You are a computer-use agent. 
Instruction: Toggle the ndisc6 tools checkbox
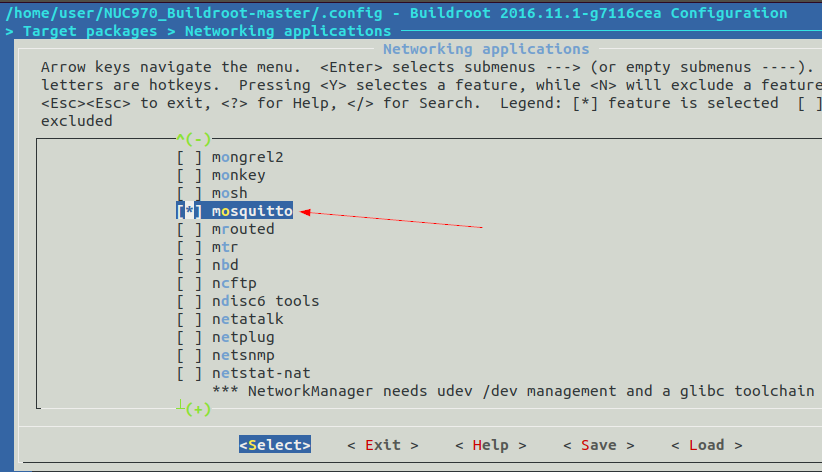click(x=189, y=301)
